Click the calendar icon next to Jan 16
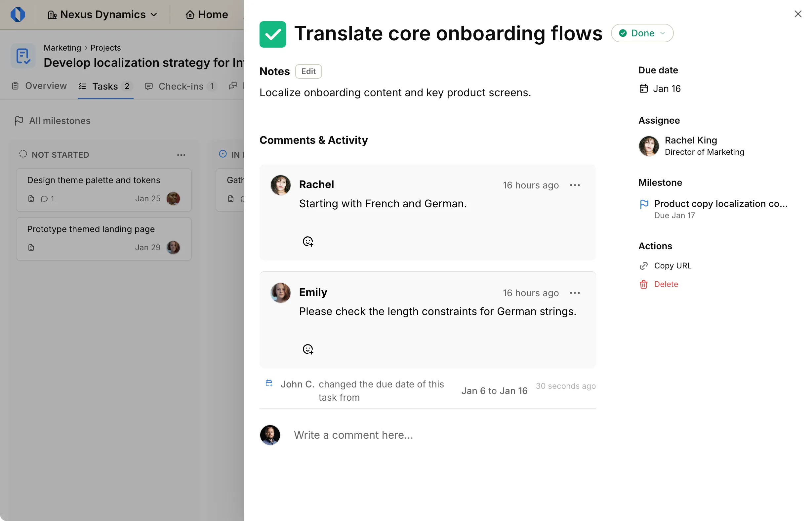812x521 pixels. point(644,88)
